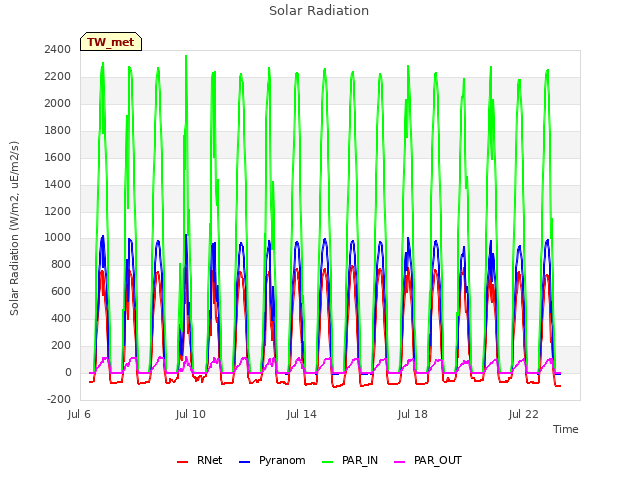The image size is (640, 480).
Task: Click the TW_met annotation label
Action: click(x=111, y=42)
